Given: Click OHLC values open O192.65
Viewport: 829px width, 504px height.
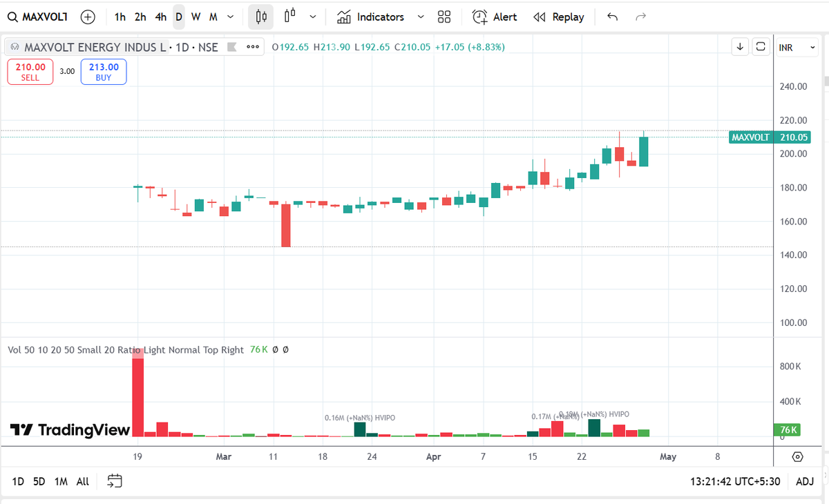Looking at the screenshot, I should tap(292, 48).
